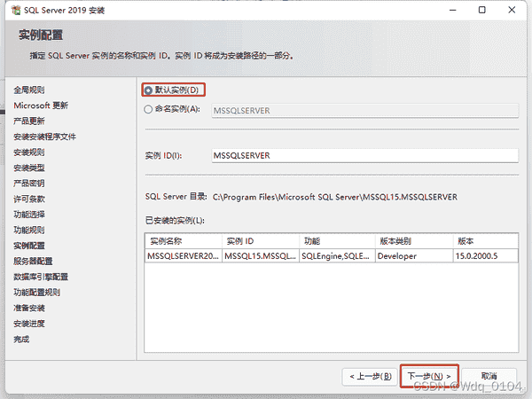Select the 默认实例(D) radio button
Screen dimensions: 532x399
click(148, 90)
